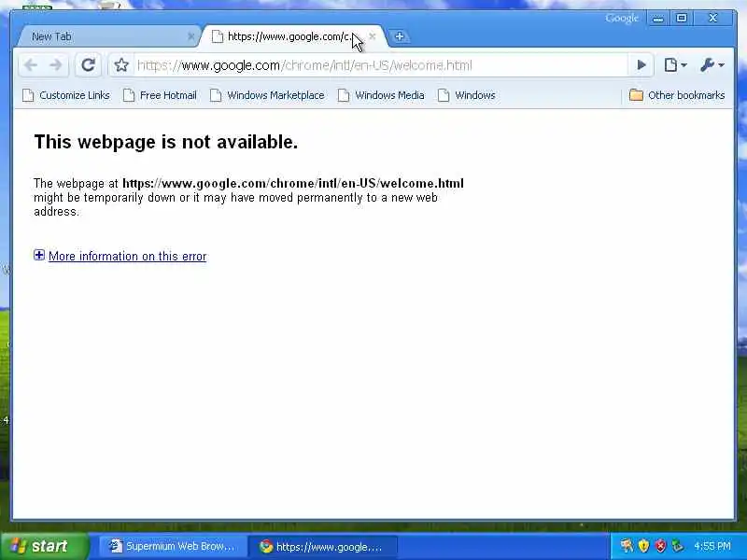The width and height of the screenshot is (747, 560).
Task: Click More information on this error link
Action: point(128,256)
